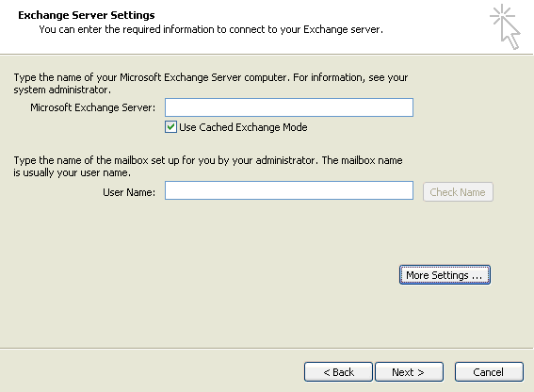Cancel the Exchange setup wizard

489,372
